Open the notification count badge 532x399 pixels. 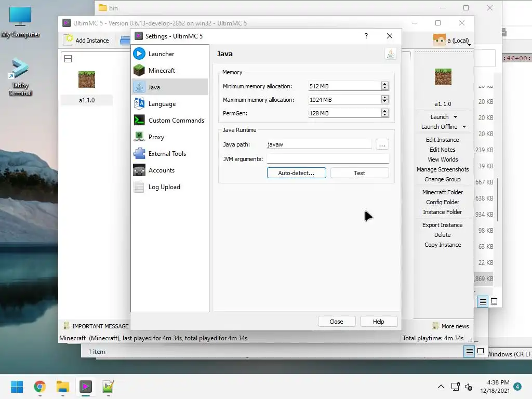(x=517, y=387)
